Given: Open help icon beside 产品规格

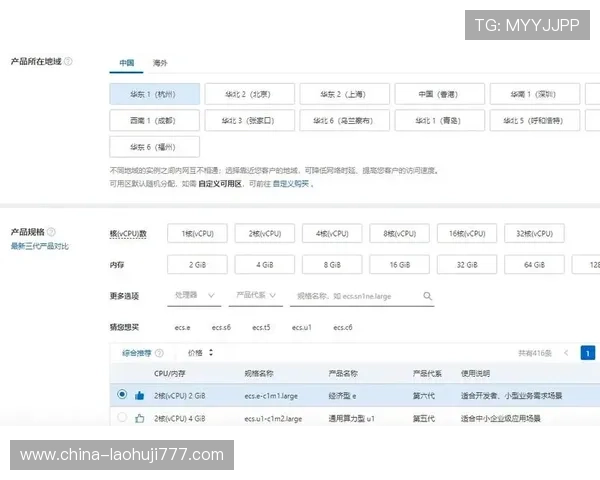Looking at the screenshot, I should pyautogui.click(x=51, y=232).
